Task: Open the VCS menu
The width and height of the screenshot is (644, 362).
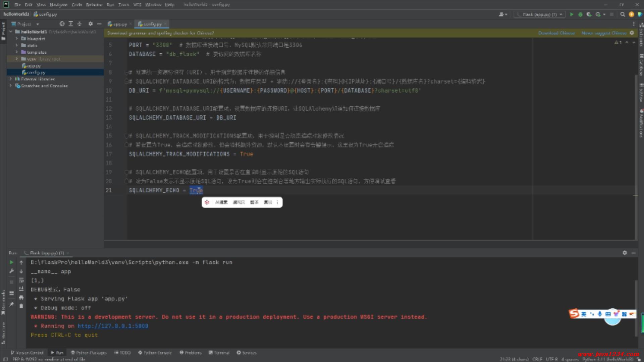Action: (x=137, y=5)
